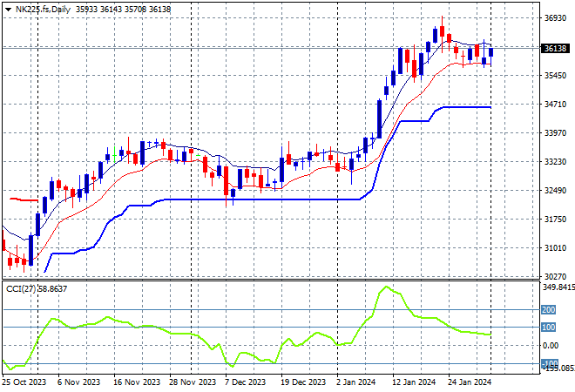This screenshot has height=392, width=575.
Task: Click the CCI 0.00 level label
Action: tap(551, 346)
